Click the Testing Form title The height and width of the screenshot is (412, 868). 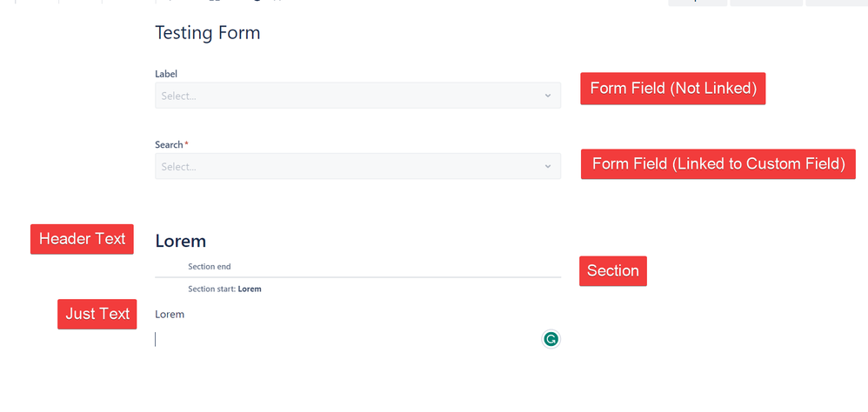207,33
